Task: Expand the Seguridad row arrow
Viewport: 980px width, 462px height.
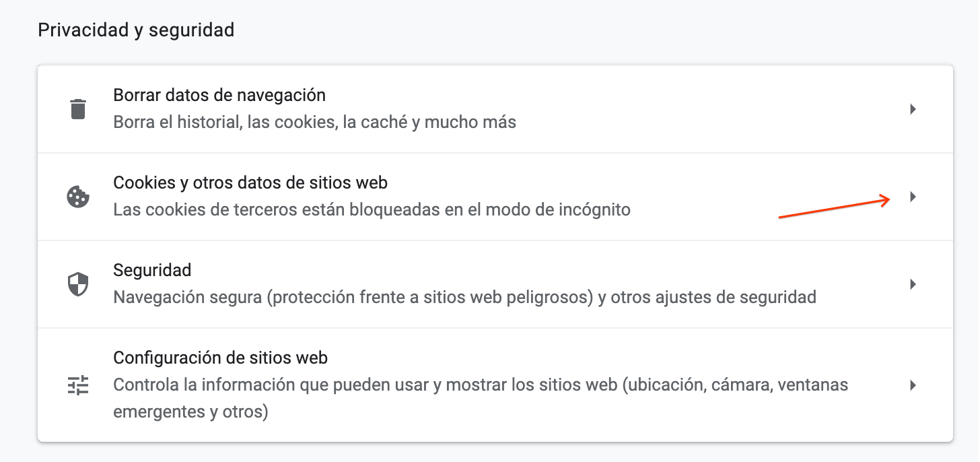Action: (x=913, y=284)
